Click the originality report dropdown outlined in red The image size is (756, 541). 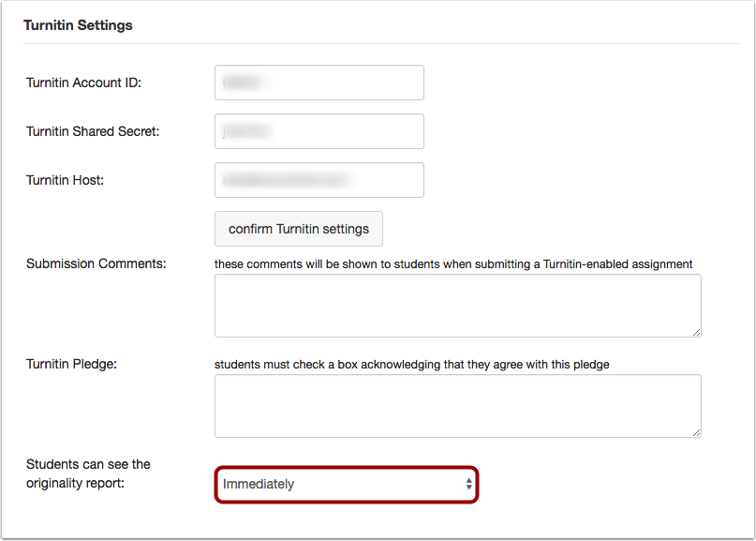(x=347, y=484)
